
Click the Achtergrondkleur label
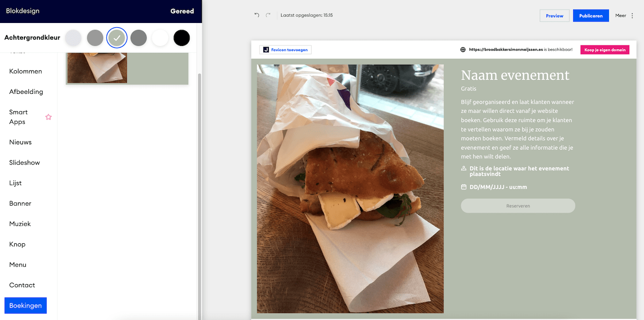click(x=32, y=38)
